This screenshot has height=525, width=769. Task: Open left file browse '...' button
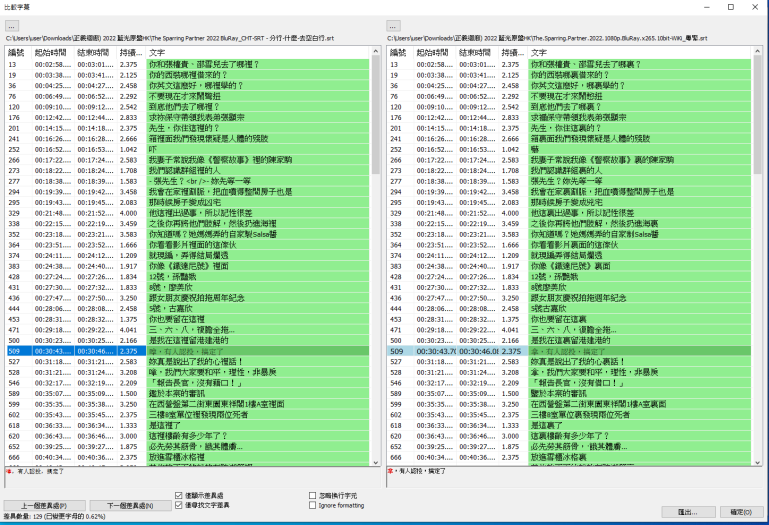[x=12, y=26]
